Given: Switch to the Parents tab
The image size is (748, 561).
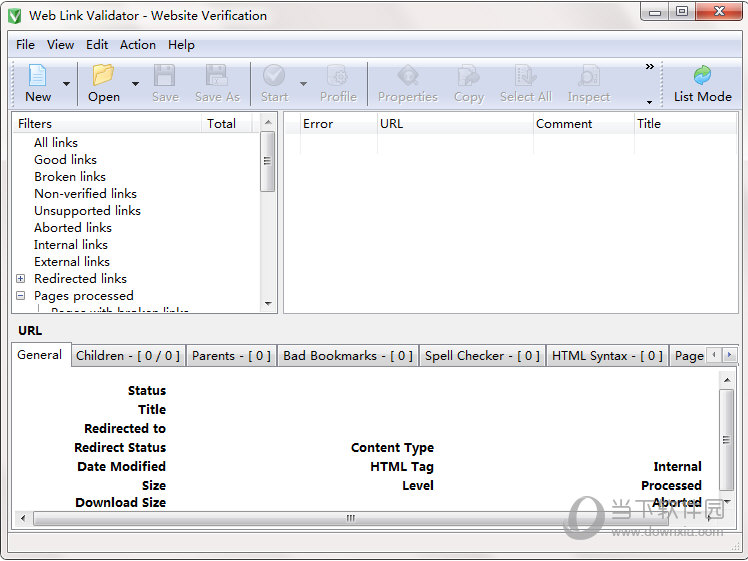Looking at the screenshot, I should pyautogui.click(x=231, y=356).
